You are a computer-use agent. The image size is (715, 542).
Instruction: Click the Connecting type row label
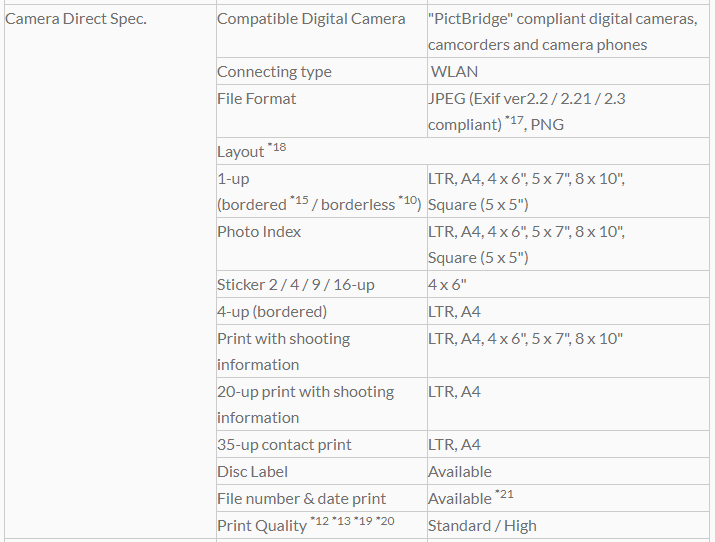274,72
